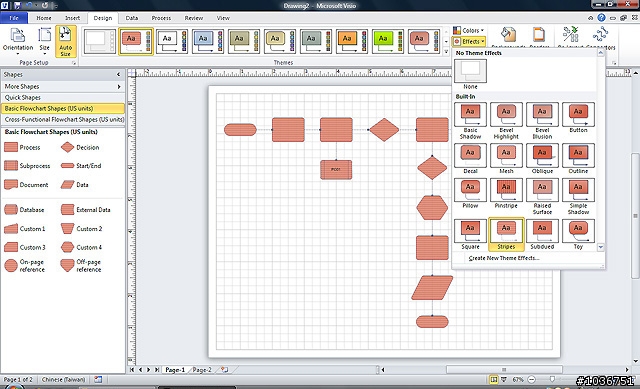Open the File tab
The height and width of the screenshot is (389, 640).
pos(14,18)
